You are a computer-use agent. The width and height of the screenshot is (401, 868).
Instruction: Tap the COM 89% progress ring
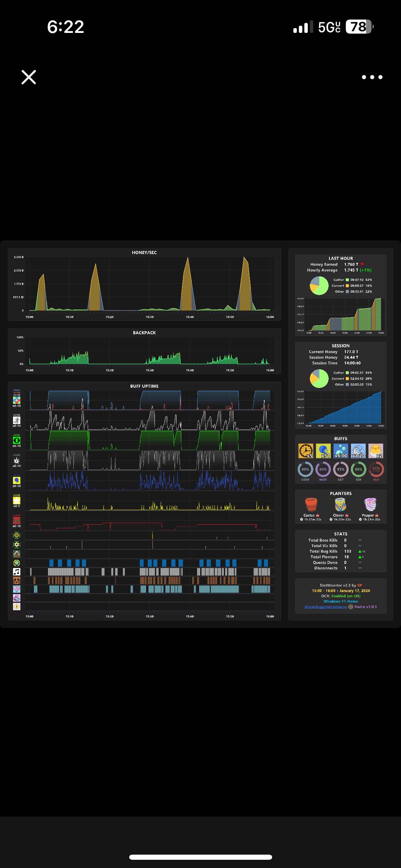305,469
